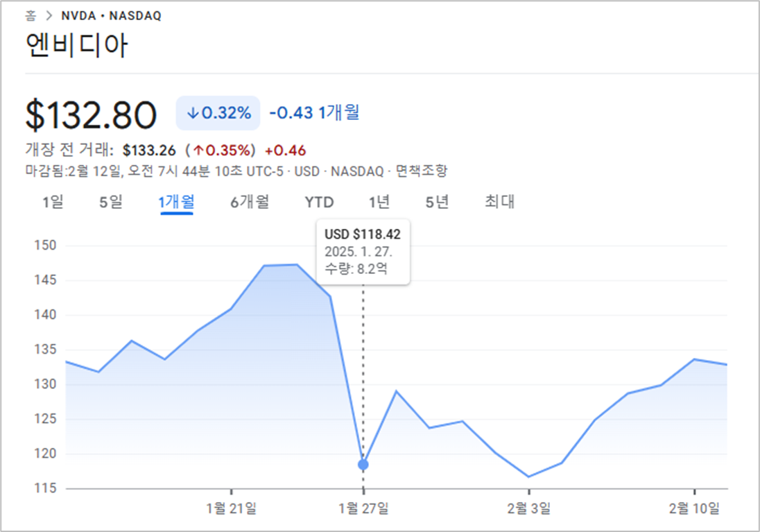760x532 pixels.
Task: Click the $132.80 price
Action: [91, 114]
